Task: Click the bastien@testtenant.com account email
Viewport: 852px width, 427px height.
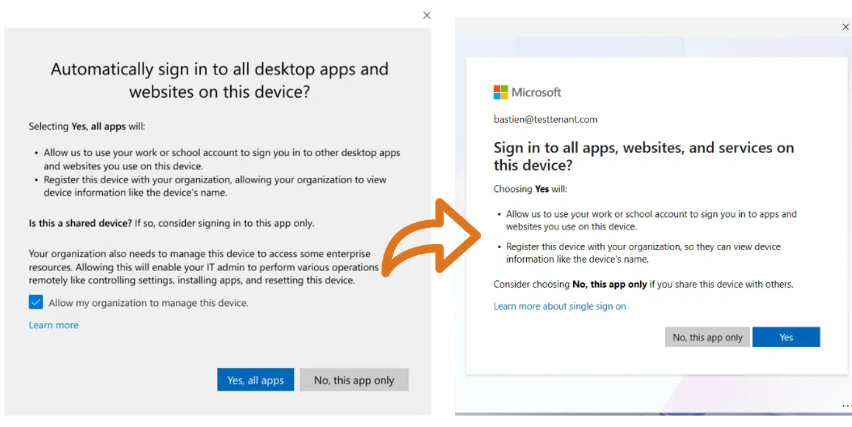Action: (545, 119)
